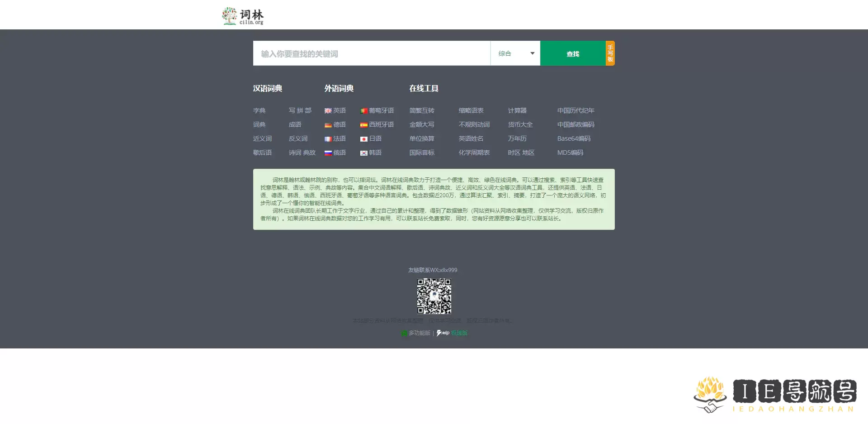
Task: Open 葡萄牙语 Portuguese dictionary flag icon
Action: [x=364, y=110]
